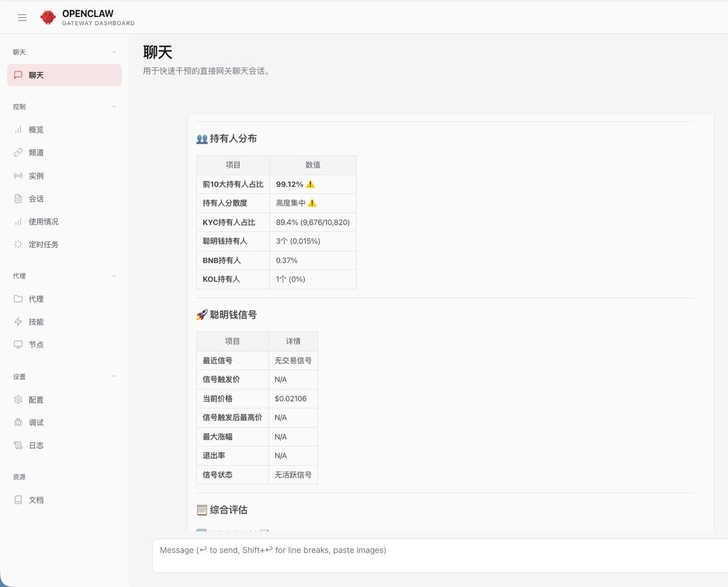Click the OpenClaw red mascot logo
Image resolution: width=728 pixels, height=587 pixels.
(x=48, y=18)
